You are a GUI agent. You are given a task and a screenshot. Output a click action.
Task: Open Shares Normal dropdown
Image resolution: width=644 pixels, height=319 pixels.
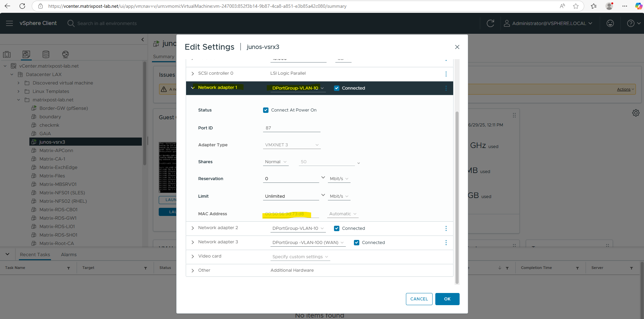pos(276,162)
